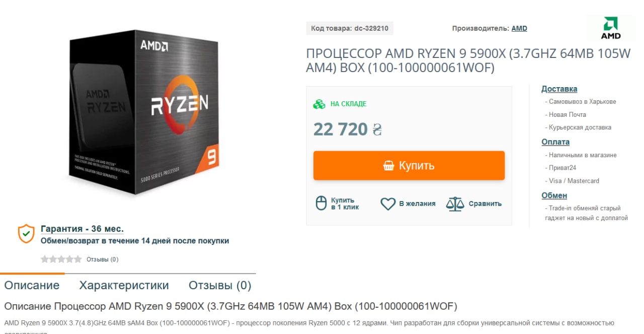Switch to the Характеристики tab
The height and width of the screenshot is (334, 644).
pyautogui.click(x=124, y=286)
